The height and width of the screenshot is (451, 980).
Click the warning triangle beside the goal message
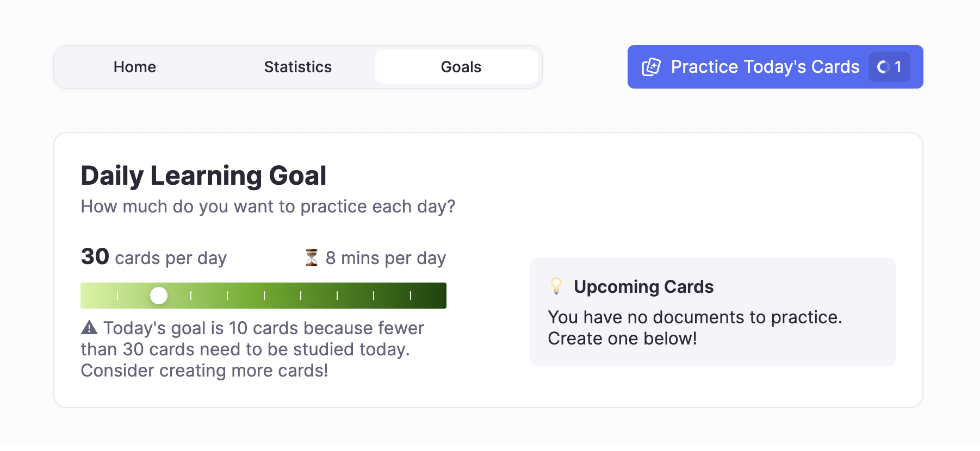point(89,327)
